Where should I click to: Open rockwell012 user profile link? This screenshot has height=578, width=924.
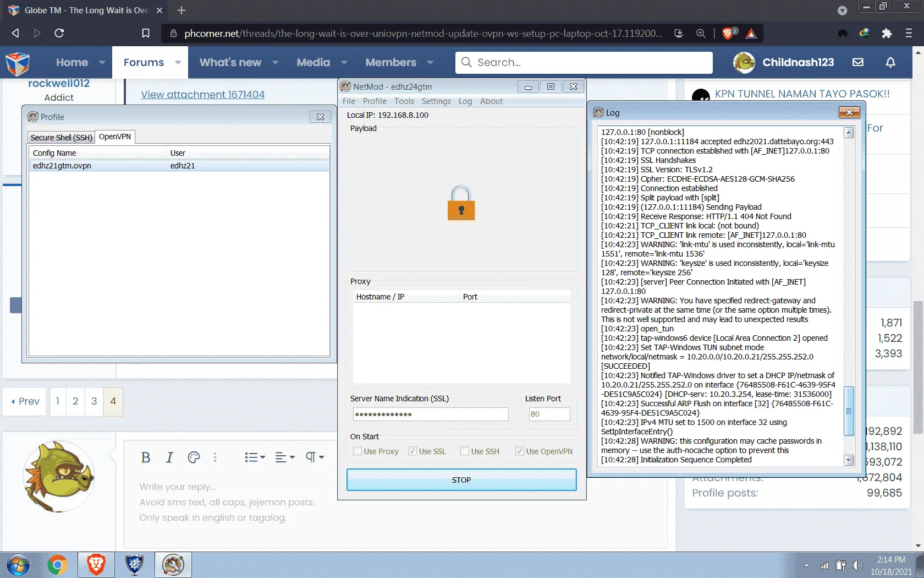click(x=59, y=84)
